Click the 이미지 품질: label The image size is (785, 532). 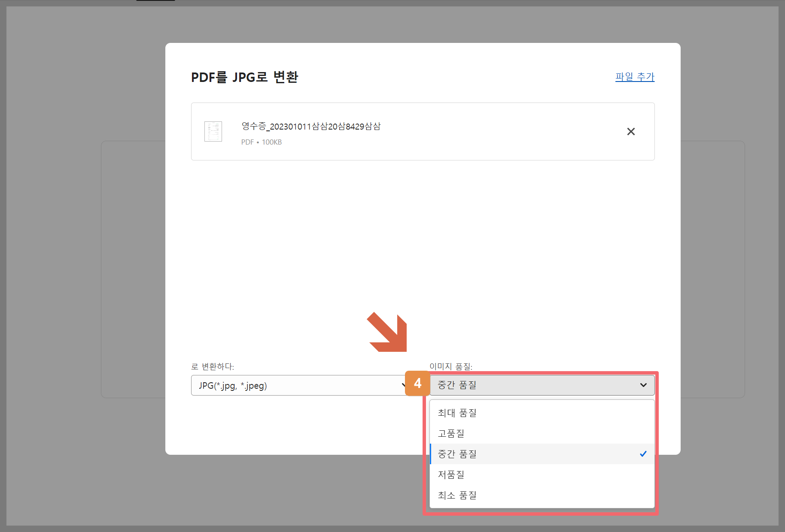point(451,366)
